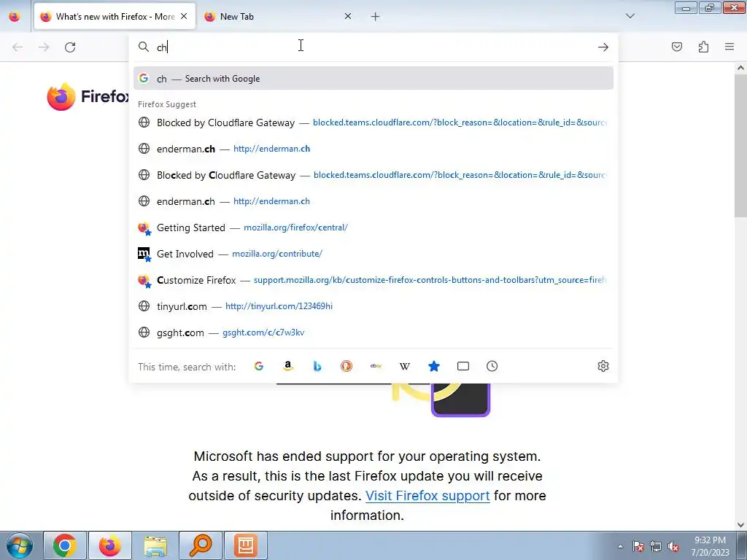The image size is (747, 560).
Task: Click the Firefox taskbar button
Action: (x=109, y=545)
